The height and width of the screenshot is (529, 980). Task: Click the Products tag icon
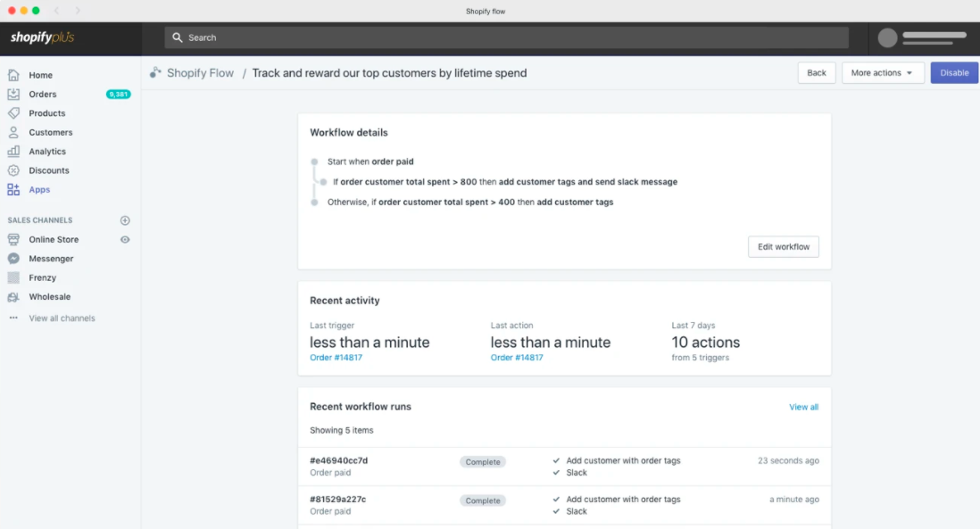[13, 113]
